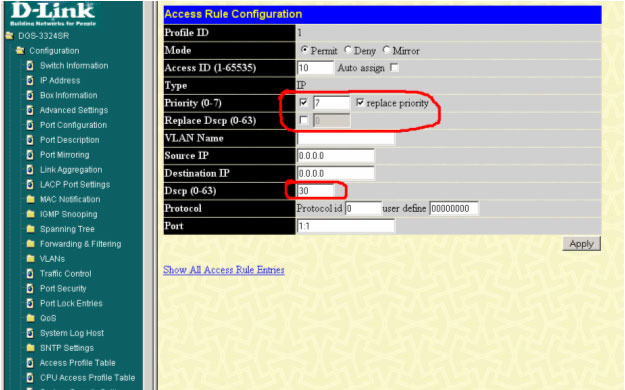Click the QoS folder icon
Image resolution: width=625 pixels, height=390 pixels.
pyautogui.click(x=31, y=318)
